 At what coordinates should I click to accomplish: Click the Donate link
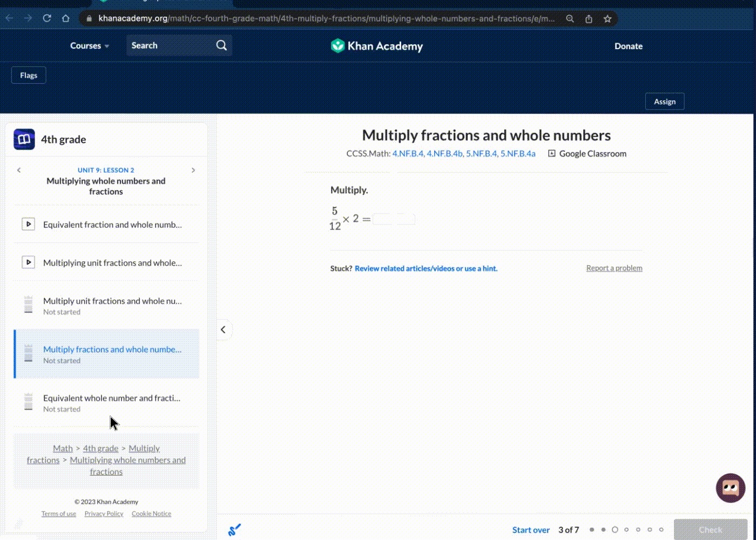pyautogui.click(x=629, y=46)
